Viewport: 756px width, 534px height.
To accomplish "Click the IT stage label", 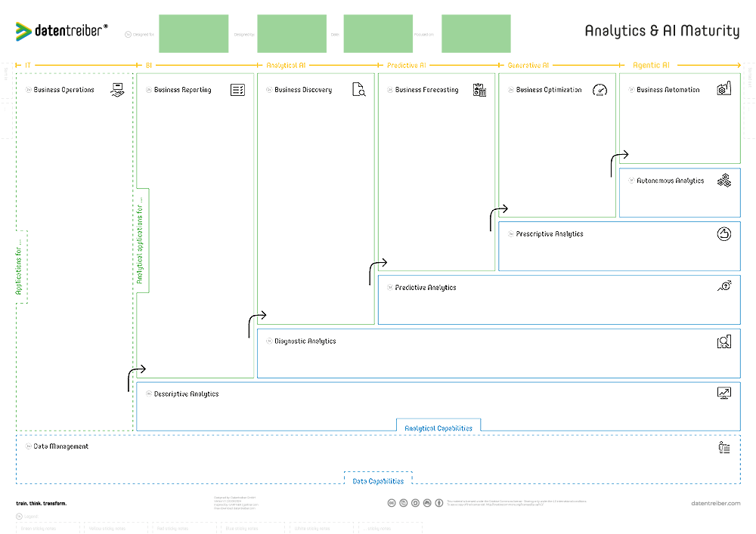I will tap(28, 65).
